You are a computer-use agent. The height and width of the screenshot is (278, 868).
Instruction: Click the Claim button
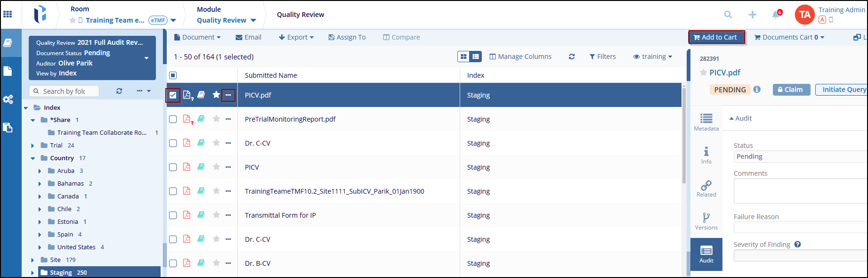(x=791, y=90)
